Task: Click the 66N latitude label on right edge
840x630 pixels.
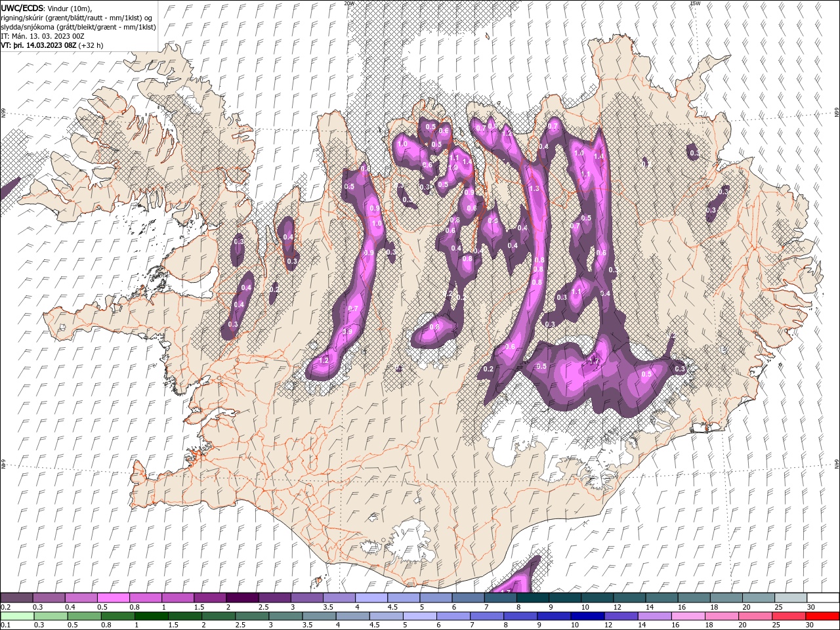Action: (x=836, y=113)
